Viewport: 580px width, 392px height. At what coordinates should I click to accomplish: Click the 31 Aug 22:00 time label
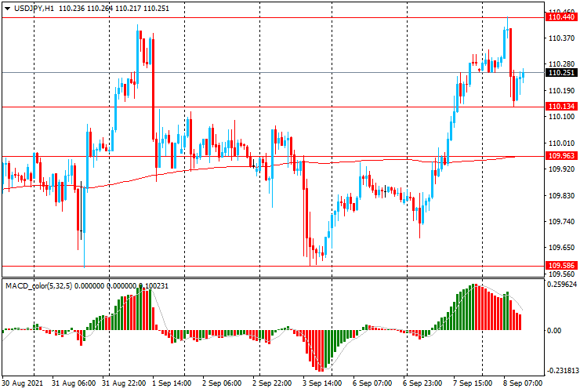click(x=124, y=383)
